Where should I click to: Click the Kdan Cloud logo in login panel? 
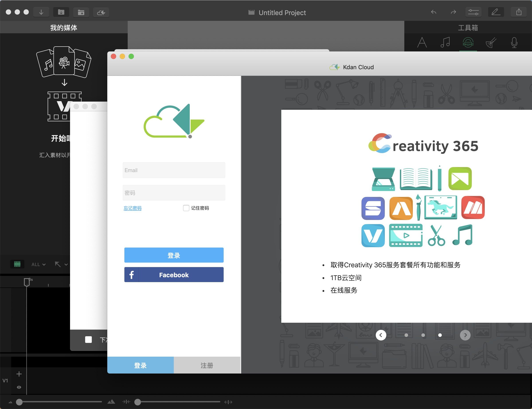pyautogui.click(x=174, y=121)
